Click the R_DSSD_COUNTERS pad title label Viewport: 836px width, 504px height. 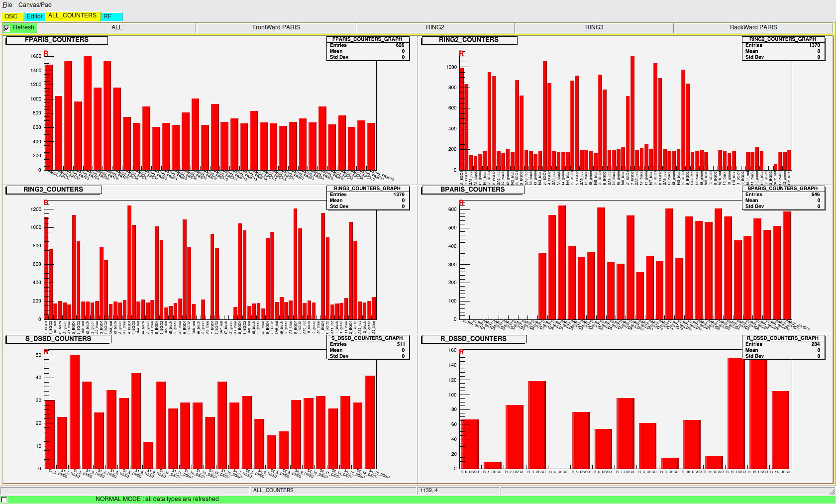point(473,339)
